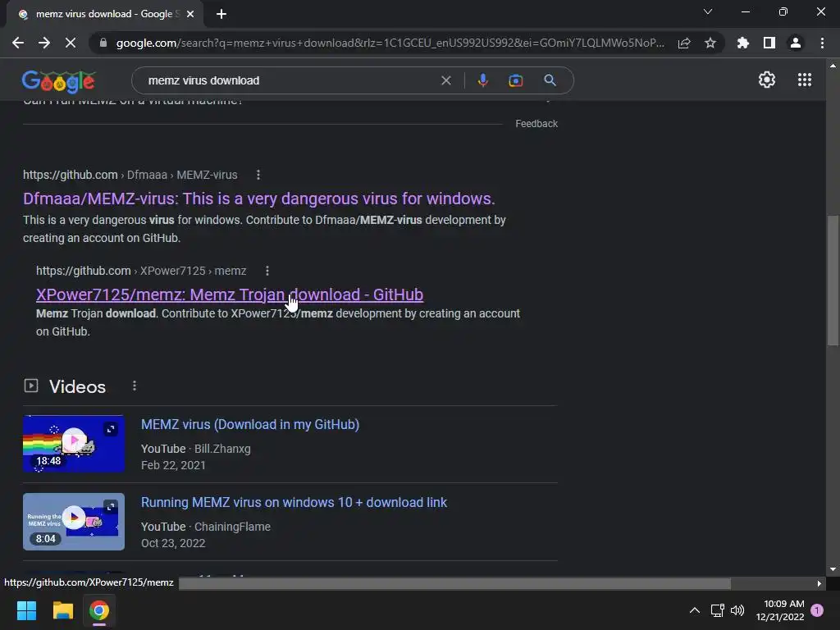Click the Chrome taskbar icon

(99, 610)
